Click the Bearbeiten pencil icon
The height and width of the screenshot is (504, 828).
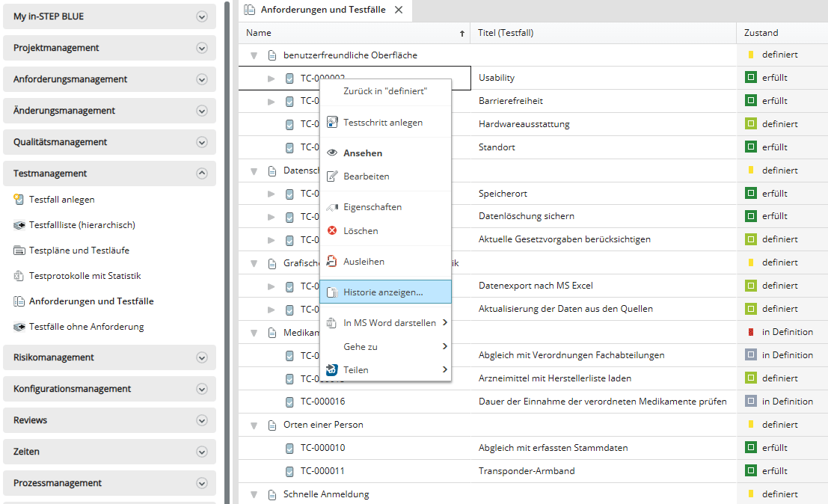pos(332,176)
